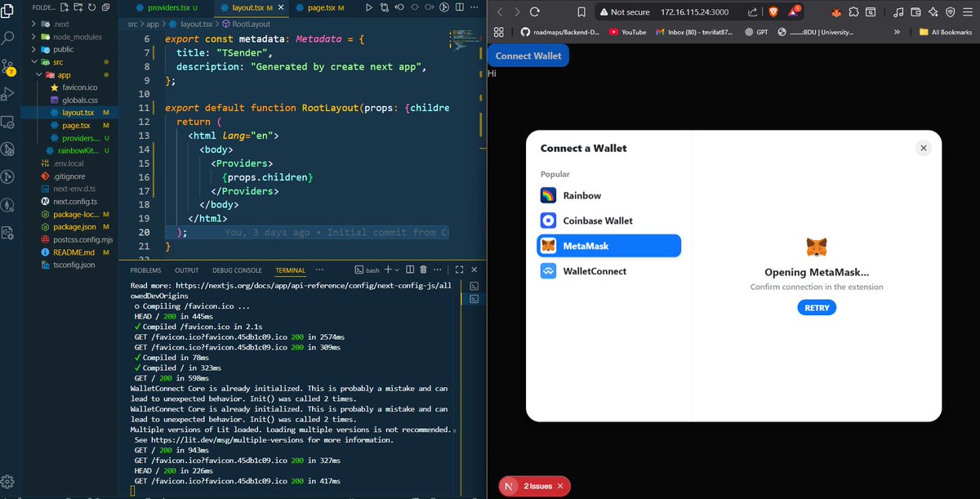Open the VS Code Search view
This screenshot has width=980, height=499.
8,38
